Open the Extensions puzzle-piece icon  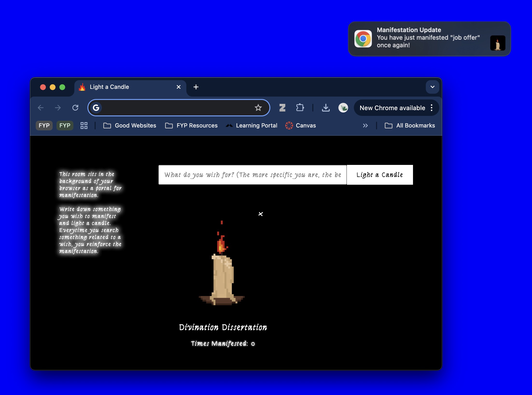pyautogui.click(x=300, y=108)
